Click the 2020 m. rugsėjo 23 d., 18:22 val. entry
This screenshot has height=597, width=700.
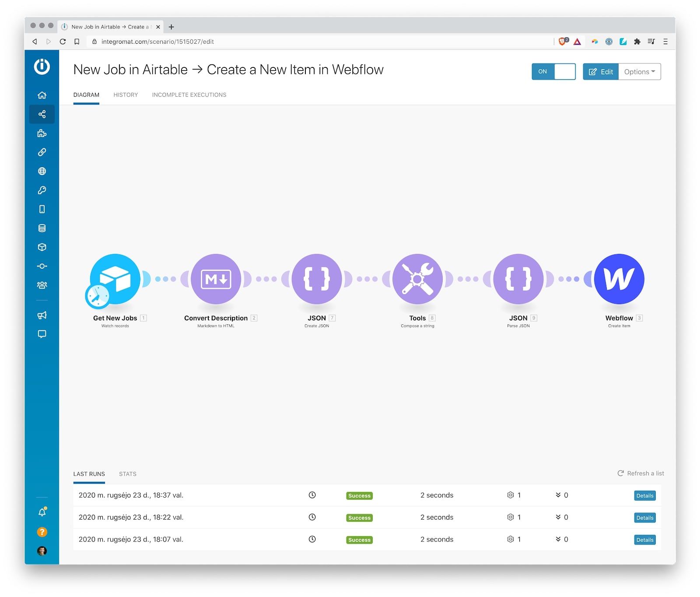click(x=131, y=517)
